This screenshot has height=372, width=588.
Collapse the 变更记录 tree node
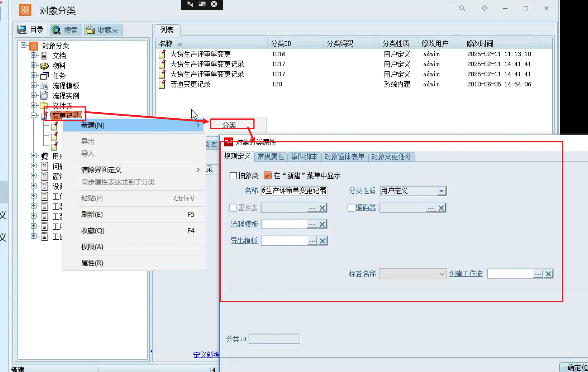point(34,115)
